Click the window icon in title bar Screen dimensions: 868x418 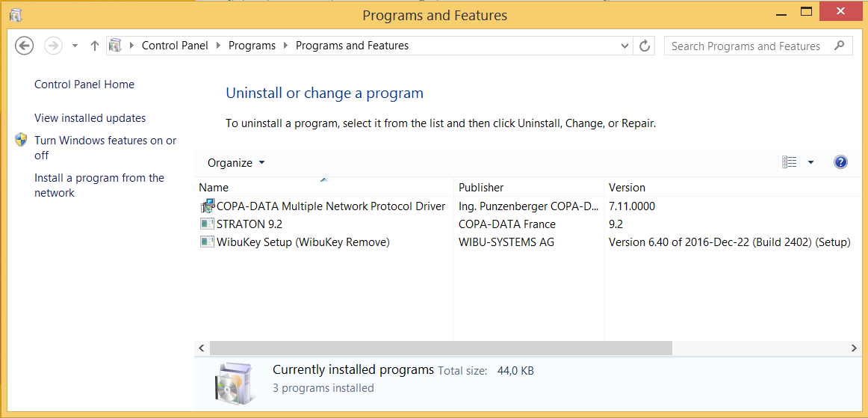[x=16, y=14]
